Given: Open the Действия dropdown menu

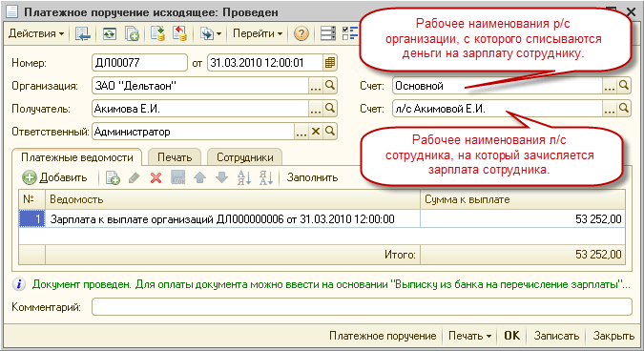Looking at the screenshot, I should click(x=36, y=33).
